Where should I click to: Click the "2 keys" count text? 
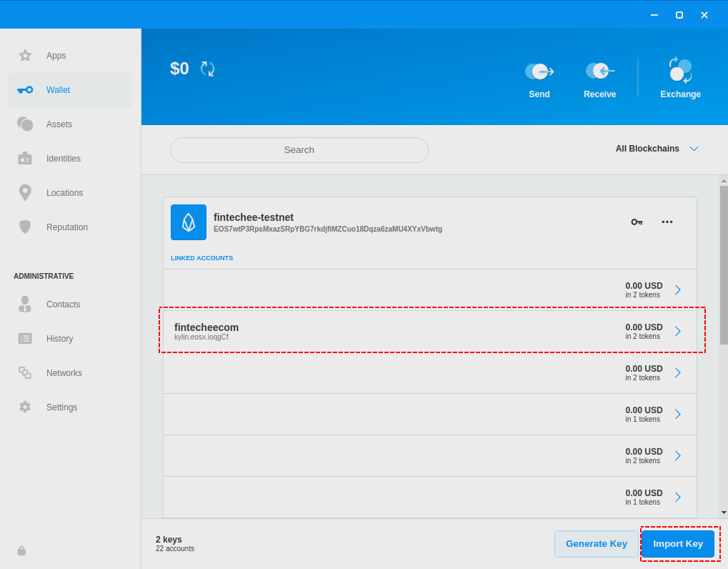pos(169,539)
